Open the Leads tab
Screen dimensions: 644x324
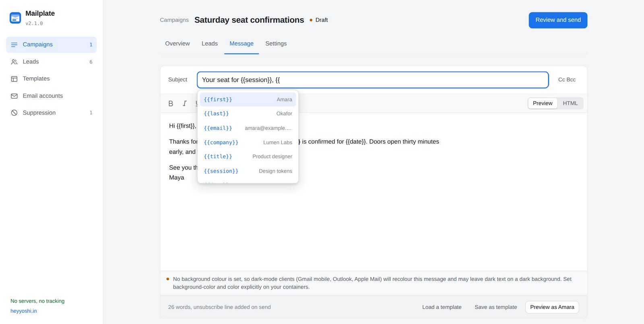pyautogui.click(x=210, y=43)
